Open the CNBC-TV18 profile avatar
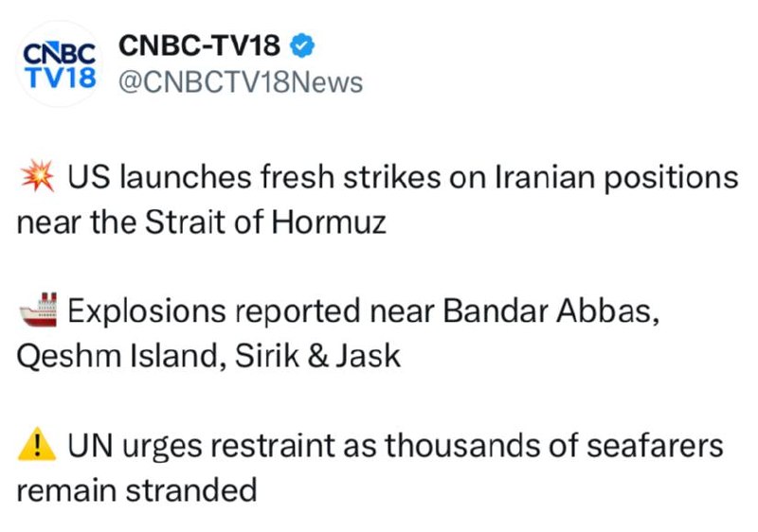 pyautogui.click(x=60, y=64)
